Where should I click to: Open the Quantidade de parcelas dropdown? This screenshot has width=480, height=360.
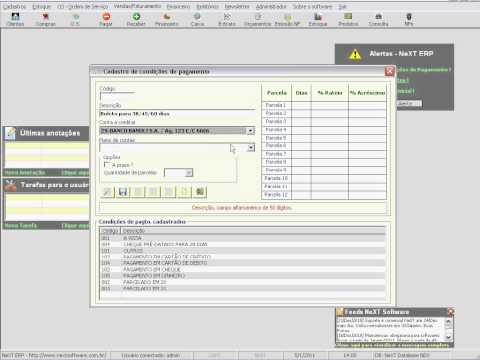tap(189, 173)
